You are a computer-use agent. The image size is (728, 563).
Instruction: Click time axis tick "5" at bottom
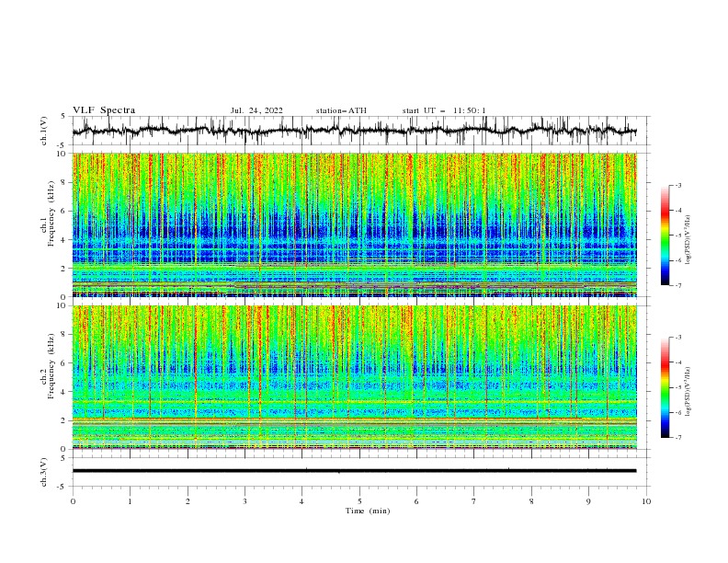point(359,501)
